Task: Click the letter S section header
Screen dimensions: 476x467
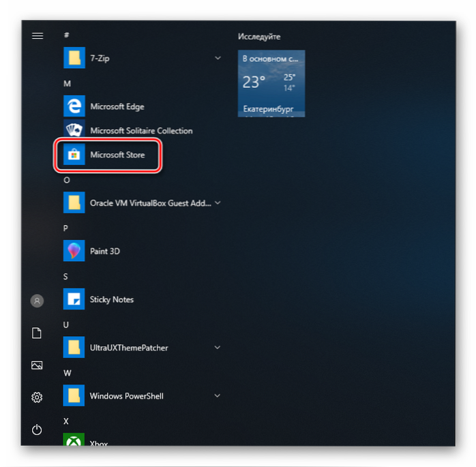Action: 66,276
